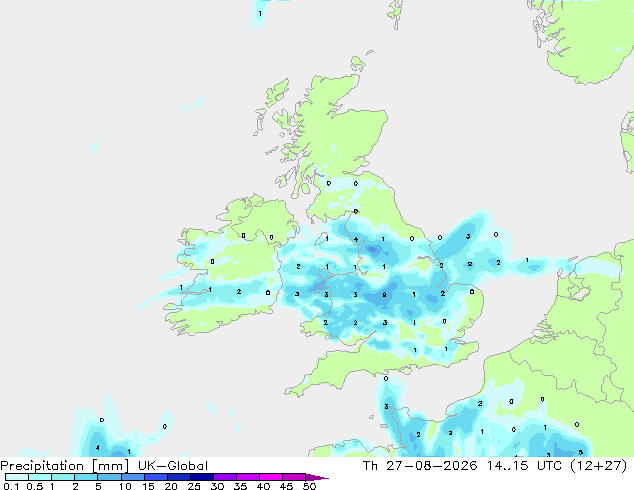Click the legend tick label '15'
This screenshot has height=490, width=634.
[148, 486]
